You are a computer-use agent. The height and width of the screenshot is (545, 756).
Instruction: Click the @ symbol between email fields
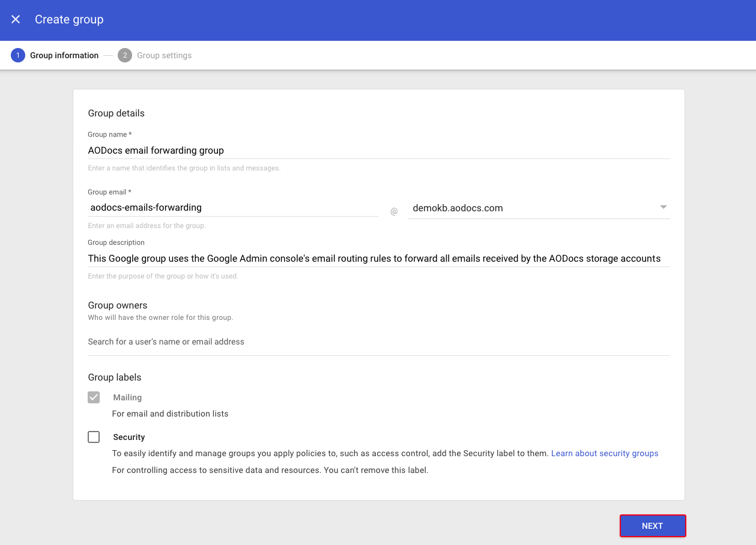[x=394, y=211]
